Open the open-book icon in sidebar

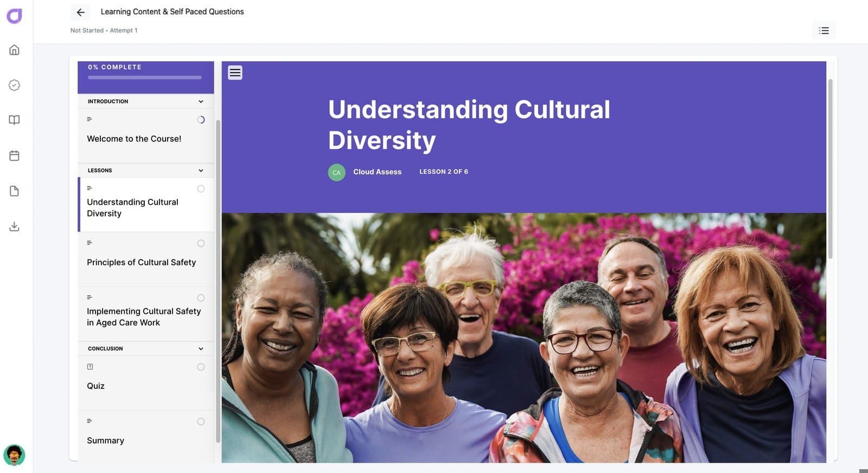14,120
